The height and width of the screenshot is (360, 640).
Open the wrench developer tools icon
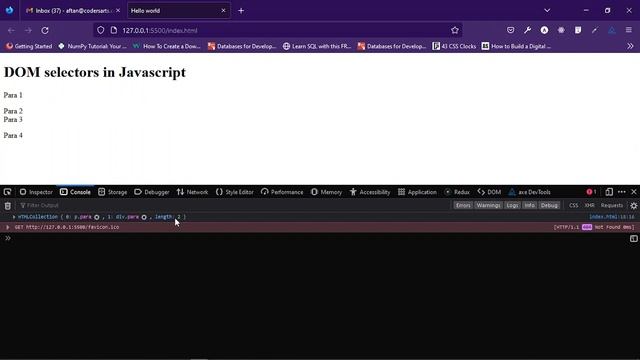coord(527,30)
